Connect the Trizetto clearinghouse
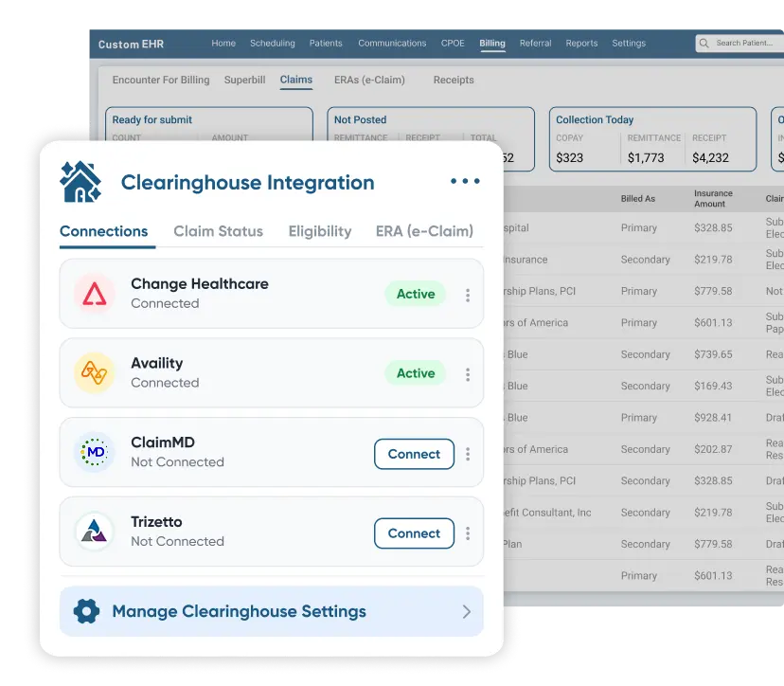The image size is (784, 686). tap(414, 533)
